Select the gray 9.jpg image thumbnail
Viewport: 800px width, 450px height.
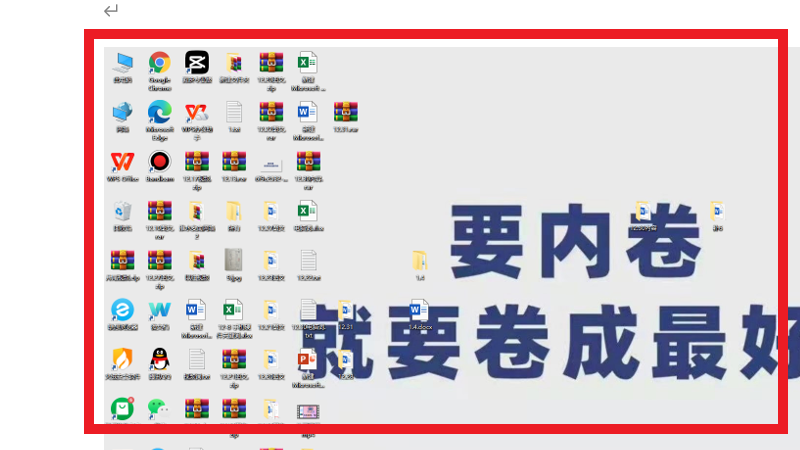[x=234, y=261]
